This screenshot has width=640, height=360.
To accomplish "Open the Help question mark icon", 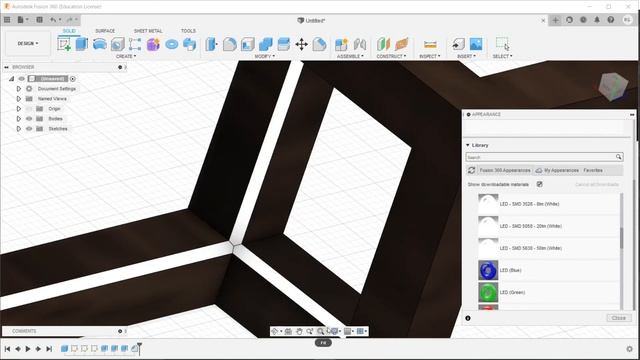I will coord(611,20).
